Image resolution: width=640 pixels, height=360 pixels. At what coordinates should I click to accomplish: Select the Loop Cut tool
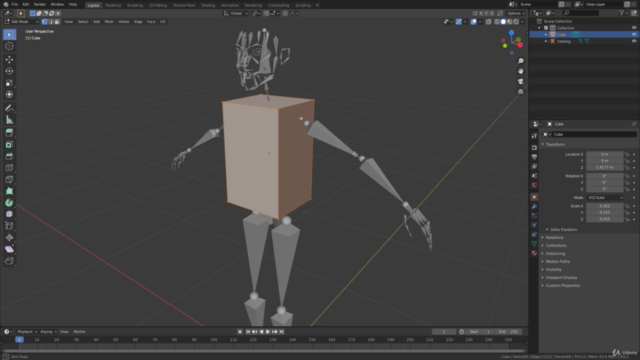[x=9, y=168]
